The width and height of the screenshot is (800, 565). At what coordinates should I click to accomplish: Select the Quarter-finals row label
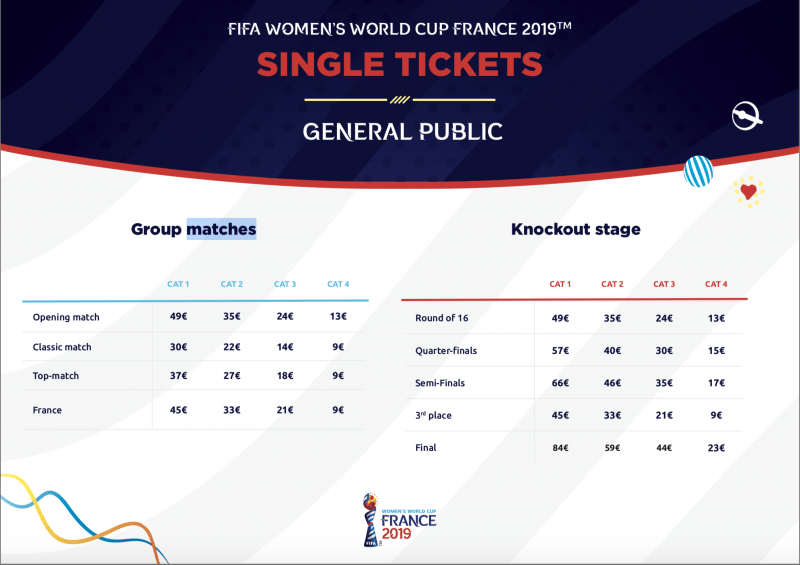pos(447,350)
